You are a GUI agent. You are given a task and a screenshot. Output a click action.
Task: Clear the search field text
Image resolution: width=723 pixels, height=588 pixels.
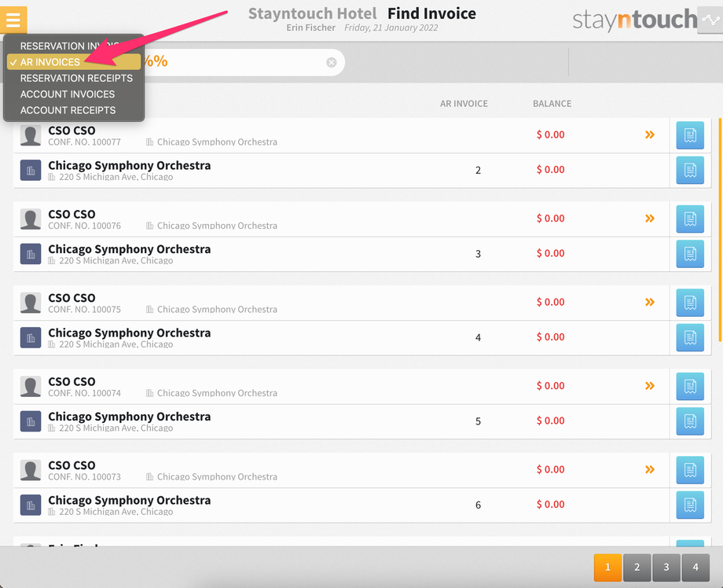(331, 62)
